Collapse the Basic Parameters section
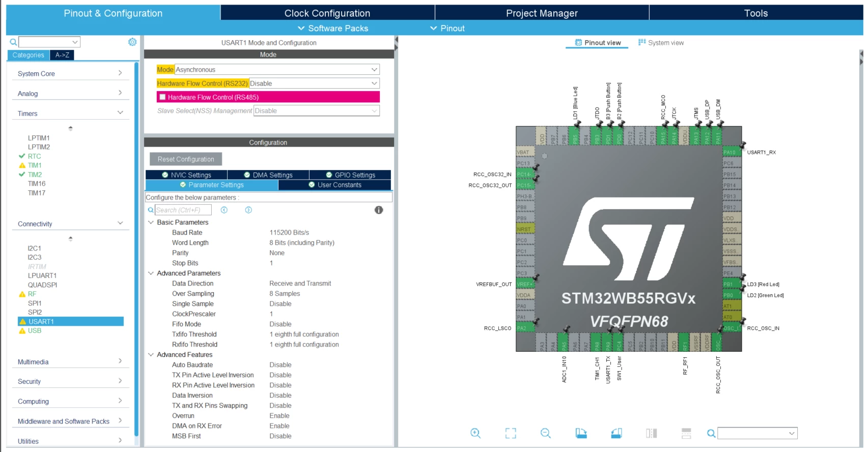868x452 pixels. point(151,222)
